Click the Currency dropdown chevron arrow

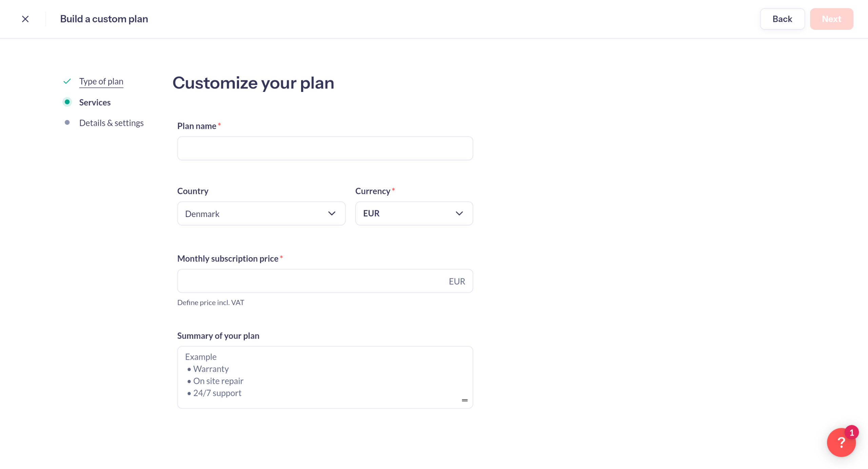(459, 214)
